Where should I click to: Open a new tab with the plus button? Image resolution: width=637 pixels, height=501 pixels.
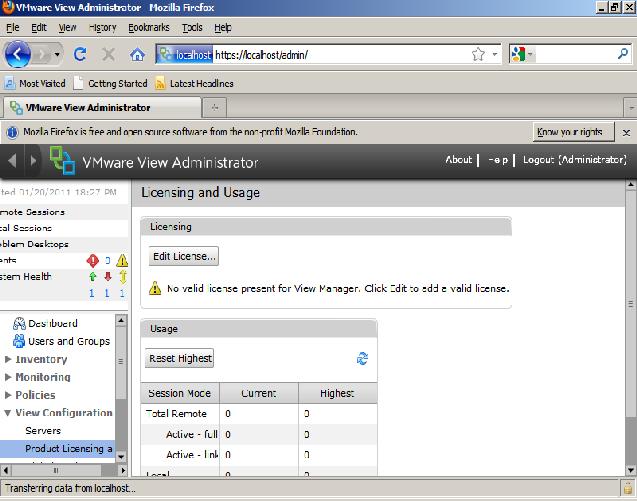coord(215,108)
